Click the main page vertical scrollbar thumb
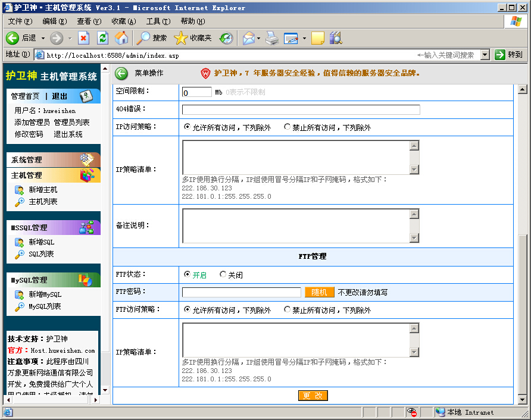Viewport: 531px width, 420px height. tap(523, 312)
